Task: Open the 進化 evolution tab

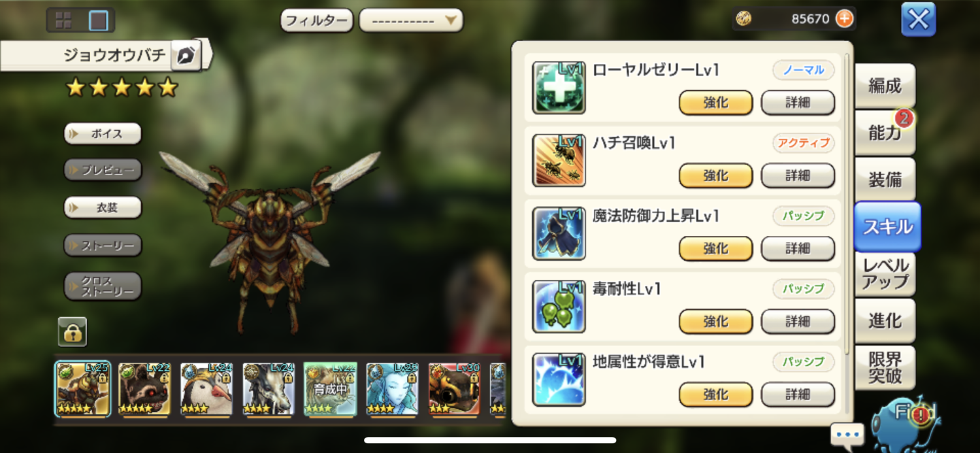Action: point(885,320)
